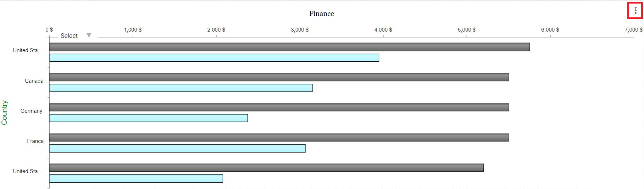Screen dimensions: 644x189
Task: Click the 7,000 $ axis tick label
Action: [633, 30]
